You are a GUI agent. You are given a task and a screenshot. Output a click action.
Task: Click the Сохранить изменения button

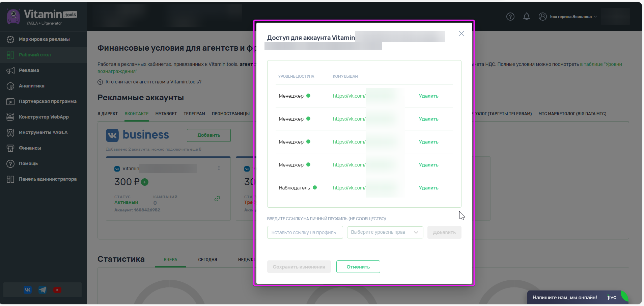299,267
